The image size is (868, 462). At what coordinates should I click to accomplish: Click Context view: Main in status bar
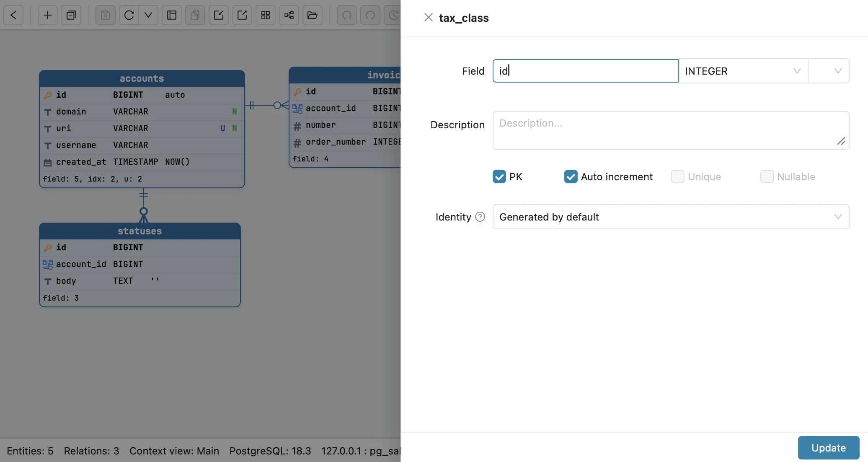point(174,451)
